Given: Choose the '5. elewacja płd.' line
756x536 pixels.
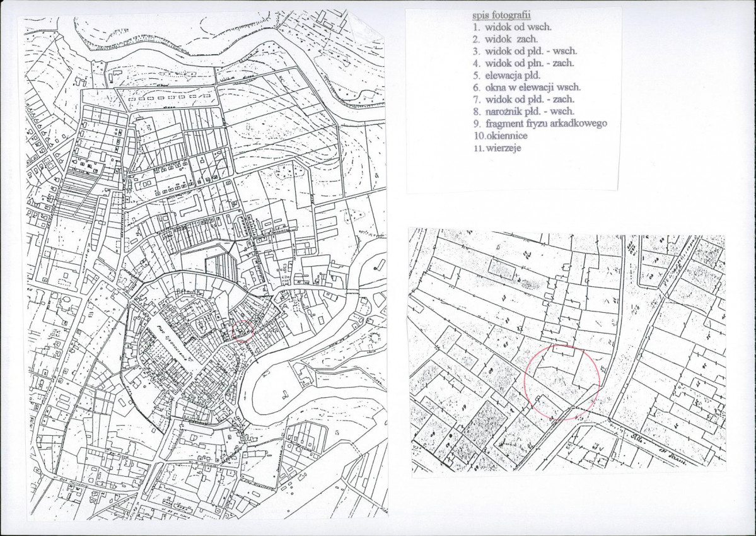Looking at the screenshot, I should pos(507,75).
